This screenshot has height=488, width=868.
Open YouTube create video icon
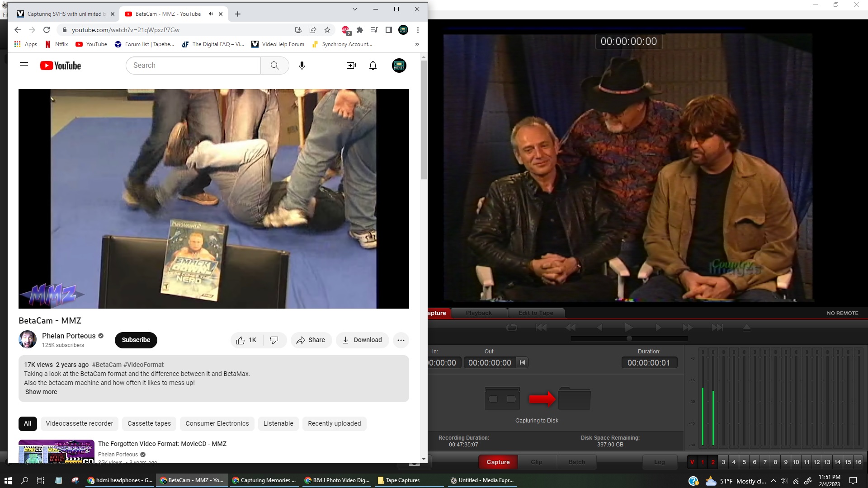(x=351, y=66)
